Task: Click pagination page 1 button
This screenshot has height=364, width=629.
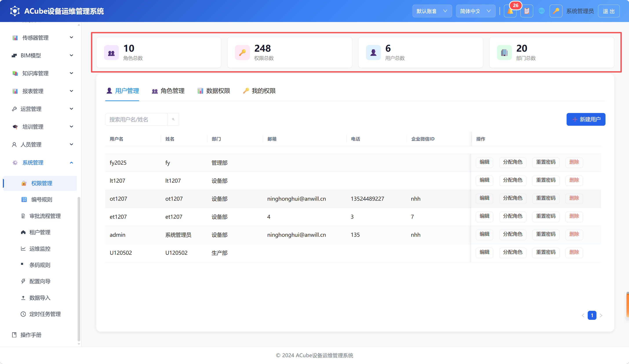Action: click(592, 315)
